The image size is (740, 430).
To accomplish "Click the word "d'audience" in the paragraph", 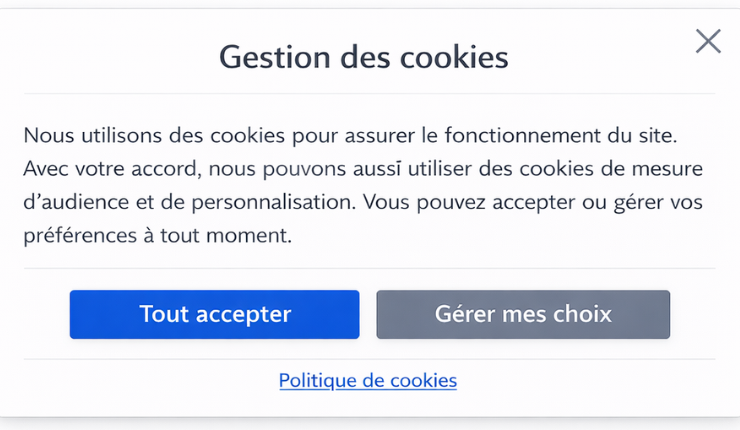I will pyautogui.click(x=71, y=202).
